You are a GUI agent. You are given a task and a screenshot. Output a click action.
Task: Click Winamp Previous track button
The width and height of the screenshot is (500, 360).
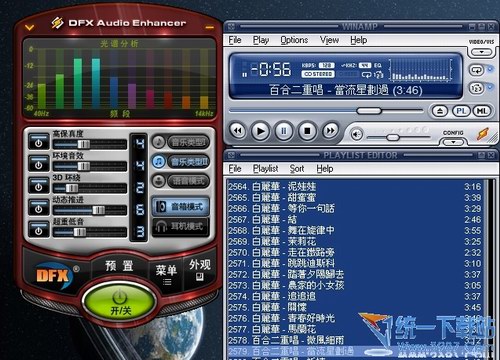[238, 131]
